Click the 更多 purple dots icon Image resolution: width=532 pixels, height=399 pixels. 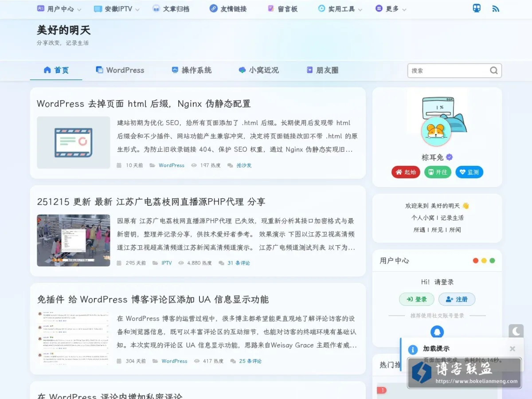379,8
